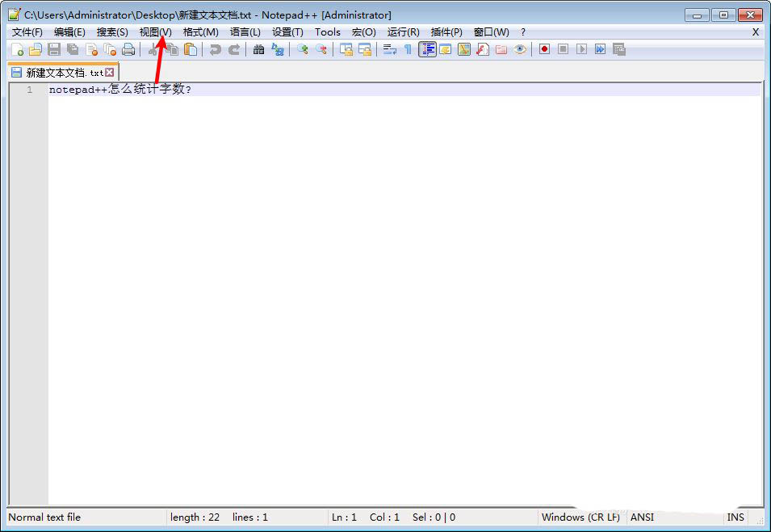The height and width of the screenshot is (532, 771).
Task: Close the 新建文本文档.txt tab
Action: (x=110, y=71)
